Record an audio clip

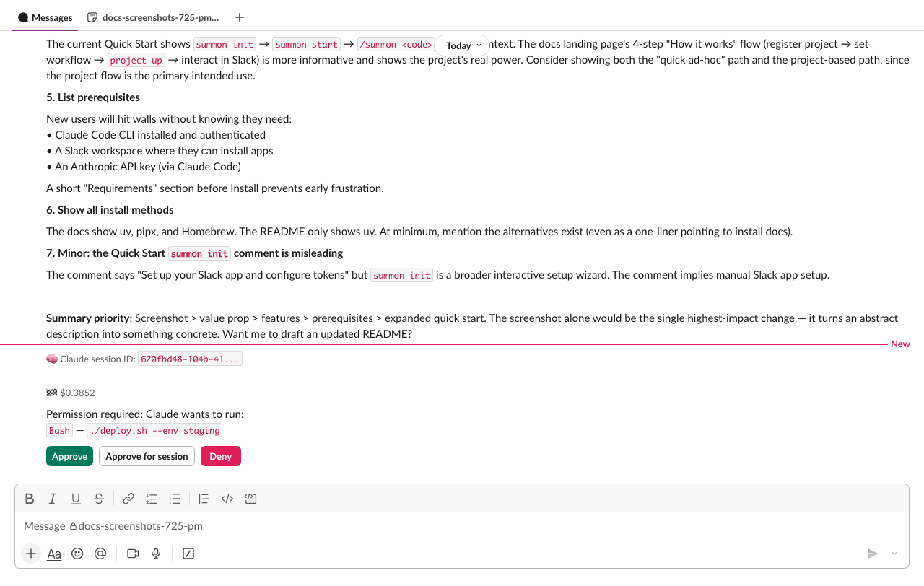click(155, 554)
